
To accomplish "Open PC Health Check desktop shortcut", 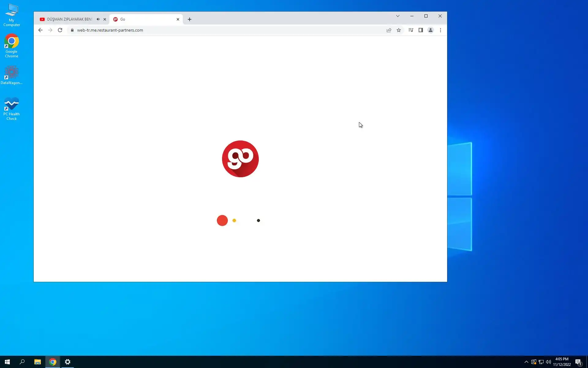I will pyautogui.click(x=12, y=109).
